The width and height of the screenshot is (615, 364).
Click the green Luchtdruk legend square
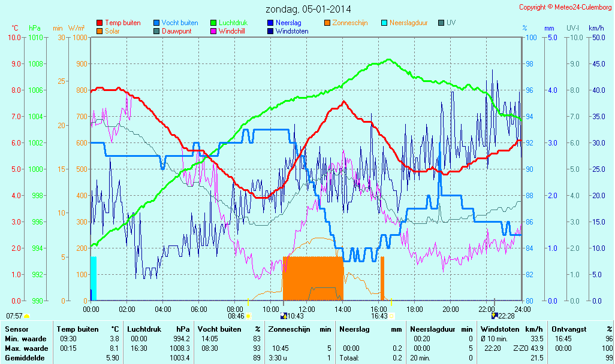click(213, 23)
